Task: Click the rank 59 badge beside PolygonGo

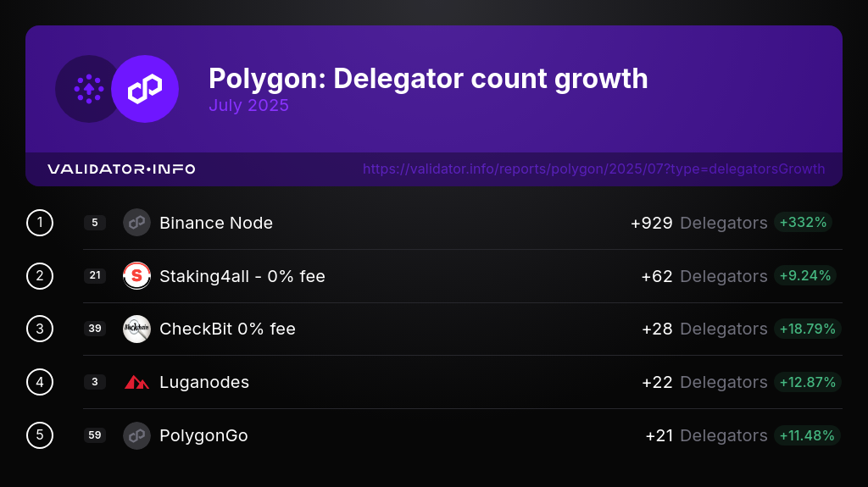Action: (95, 435)
